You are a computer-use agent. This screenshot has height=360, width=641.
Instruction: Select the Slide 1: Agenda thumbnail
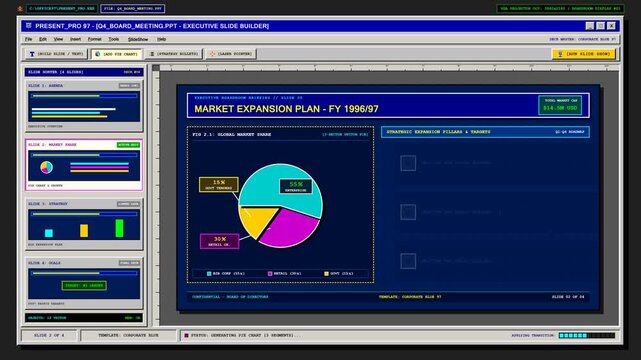coord(84,106)
